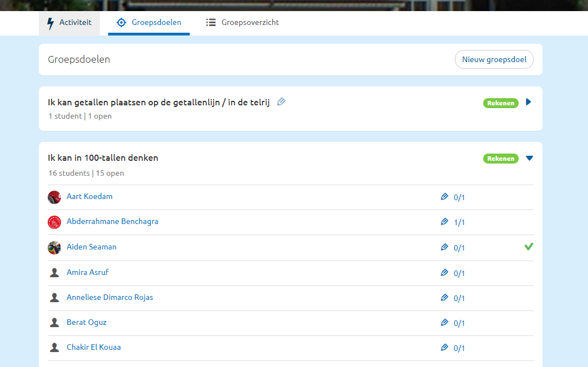Click the edit pencil for Amira Asruf
The width and height of the screenshot is (588, 367).
tap(444, 273)
